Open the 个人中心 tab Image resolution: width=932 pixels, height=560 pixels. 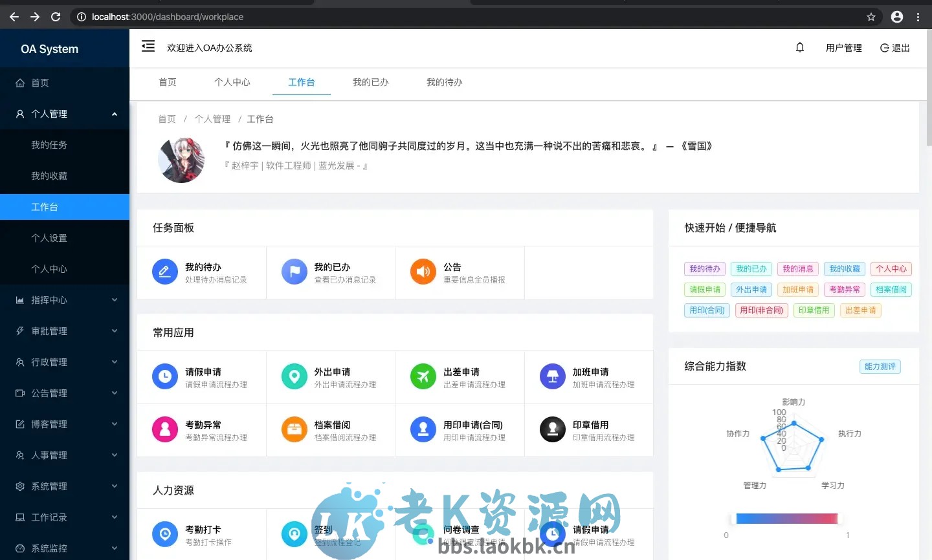pyautogui.click(x=232, y=82)
